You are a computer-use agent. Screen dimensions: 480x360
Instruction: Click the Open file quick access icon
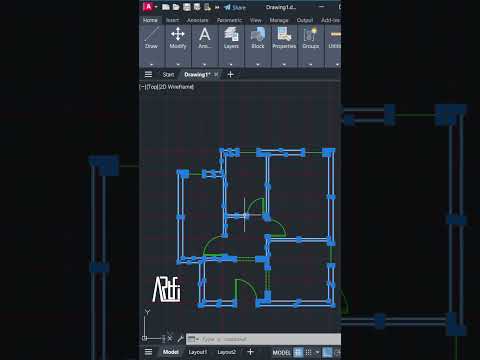(176, 7)
